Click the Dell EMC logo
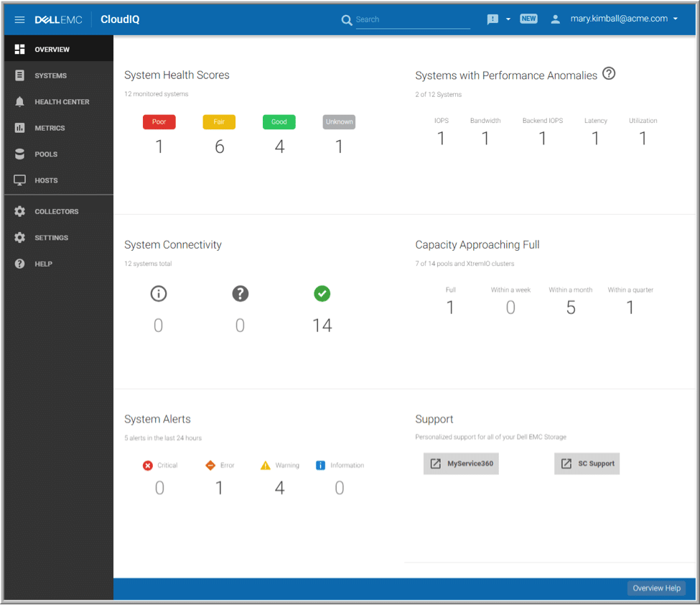 tap(58, 19)
